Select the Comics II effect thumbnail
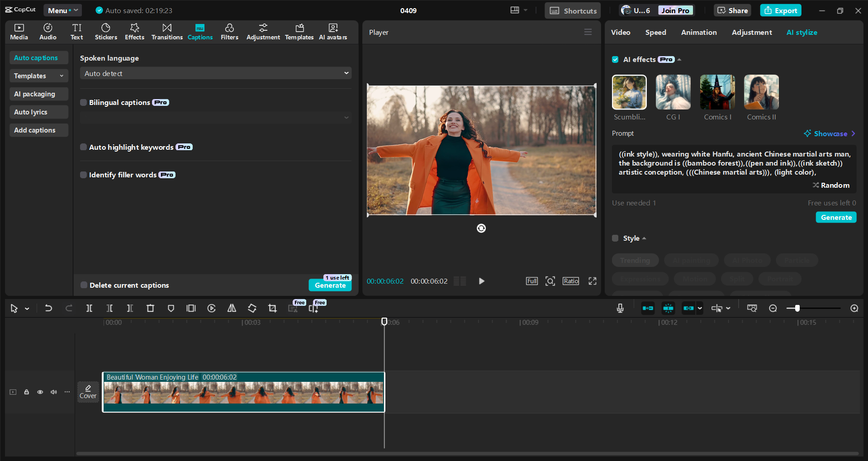 [761, 92]
